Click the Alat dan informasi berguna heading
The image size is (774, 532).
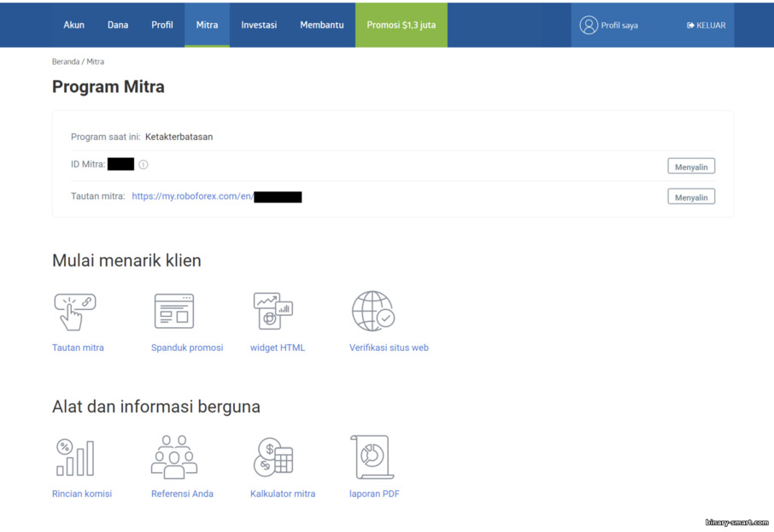coord(156,406)
